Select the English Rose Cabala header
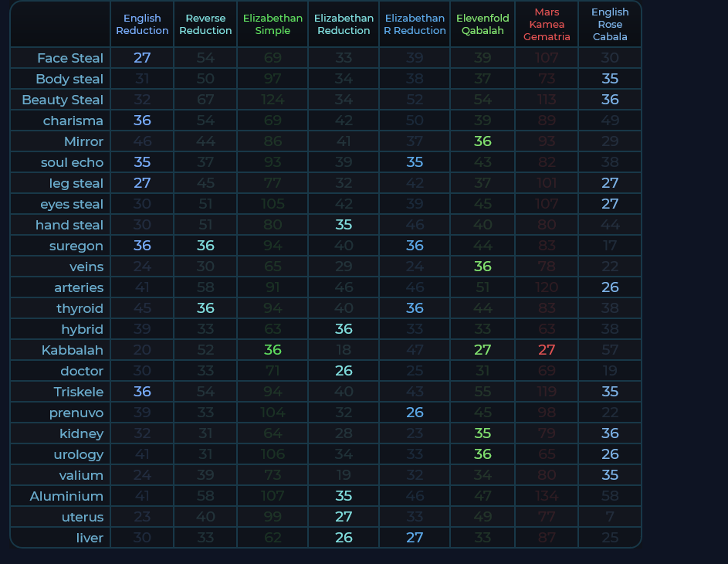Viewport: 728px width, 564px height. 610,25
